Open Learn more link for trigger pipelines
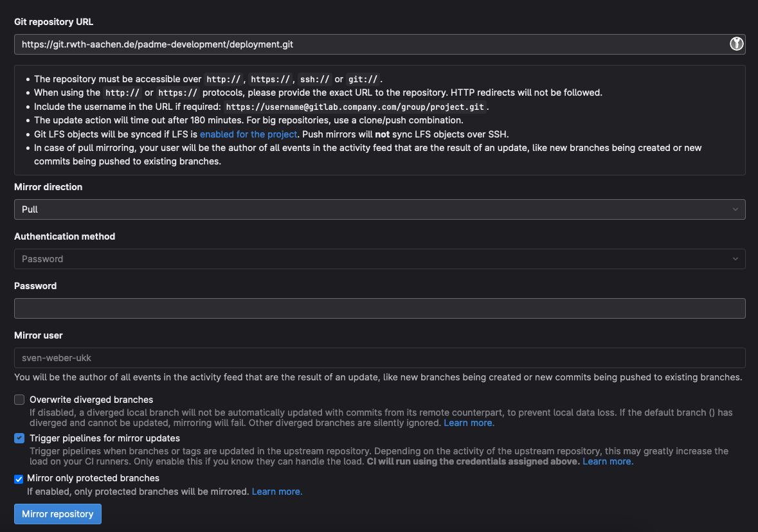758x532 pixels. point(608,461)
